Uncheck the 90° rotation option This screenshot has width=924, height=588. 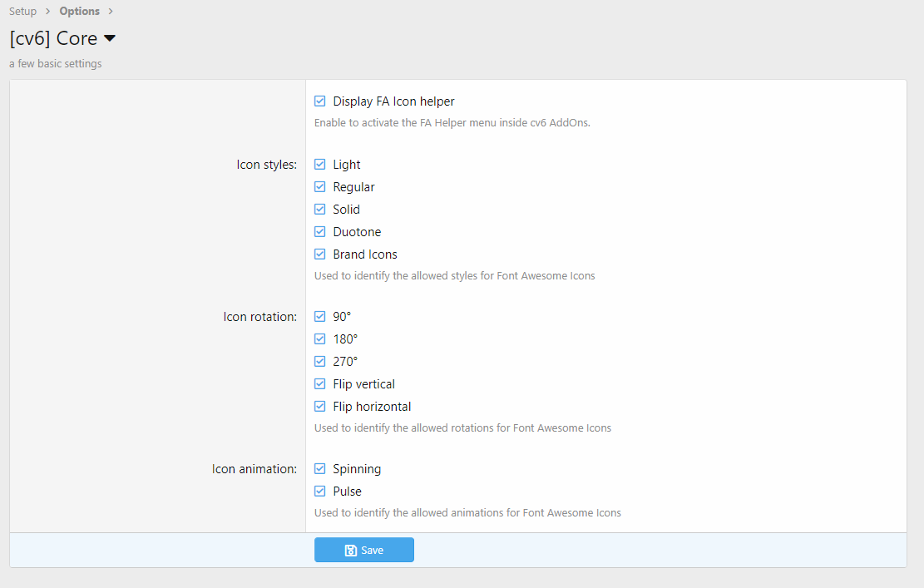coord(320,317)
